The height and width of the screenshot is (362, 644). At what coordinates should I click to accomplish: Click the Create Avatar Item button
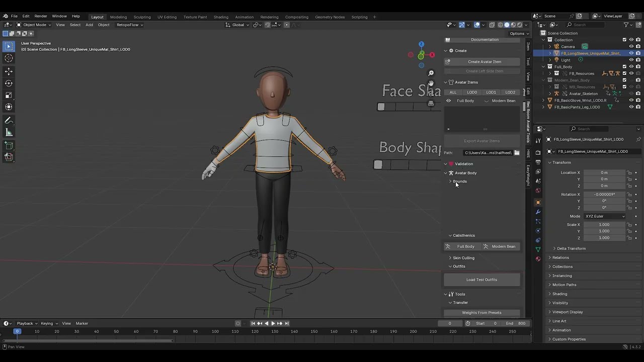(x=484, y=62)
